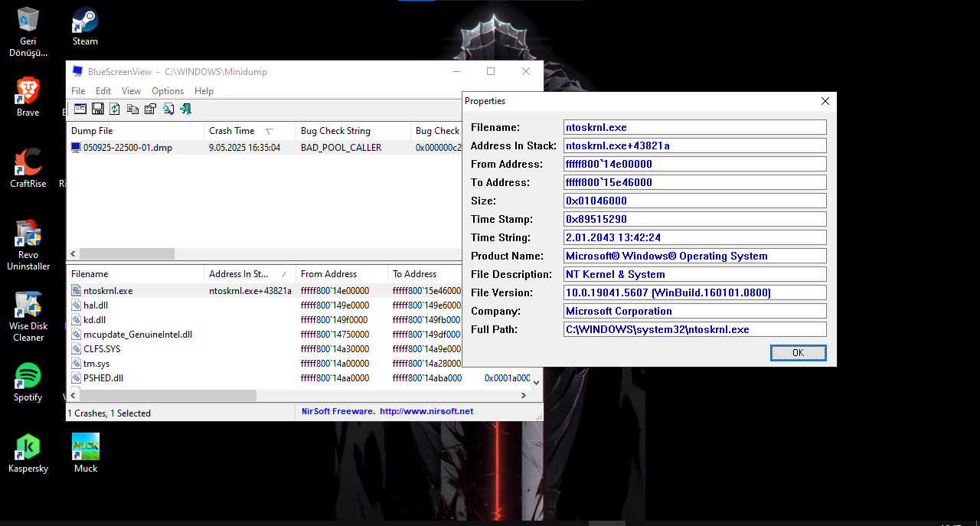This screenshot has height=526, width=980.
Task: Click the green Refresh toolbar icon
Action: coord(115,109)
